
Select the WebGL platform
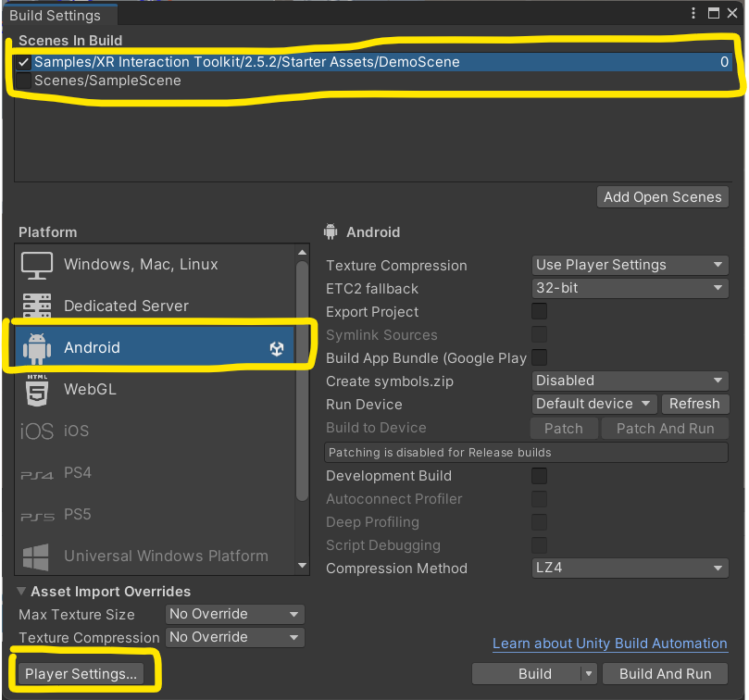(x=155, y=390)
